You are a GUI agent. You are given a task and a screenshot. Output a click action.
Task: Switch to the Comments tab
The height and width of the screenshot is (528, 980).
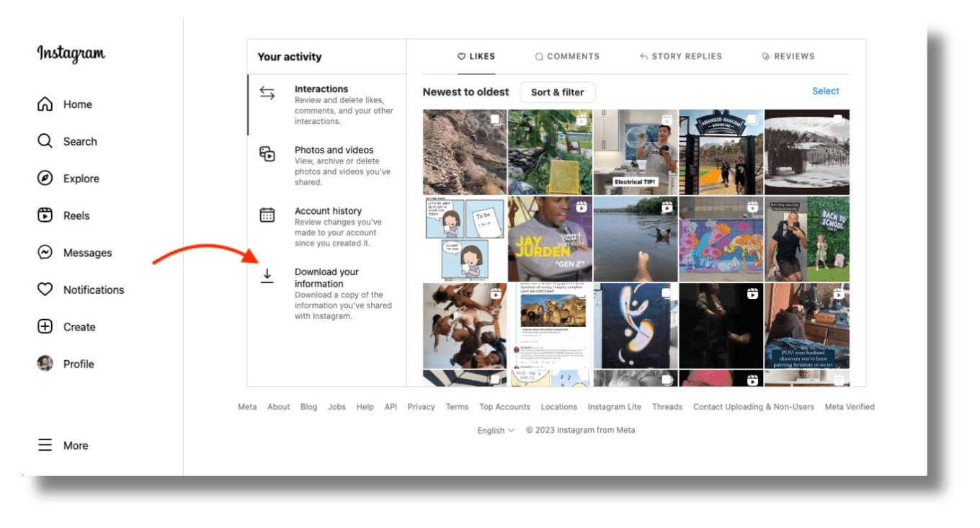pyautogui.click(x=567, y=56)
